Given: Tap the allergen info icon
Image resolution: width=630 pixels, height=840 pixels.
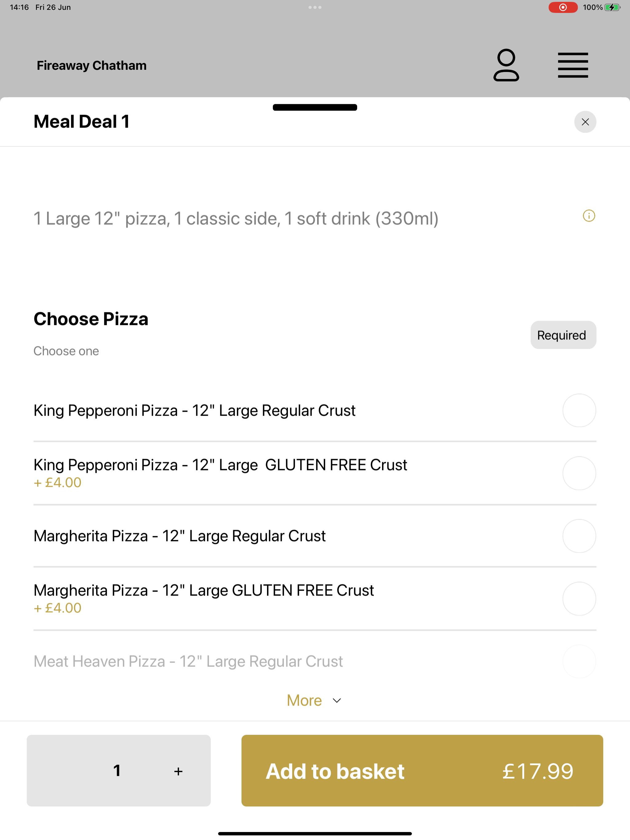Looking at the screenshot, I should [588, 216].
